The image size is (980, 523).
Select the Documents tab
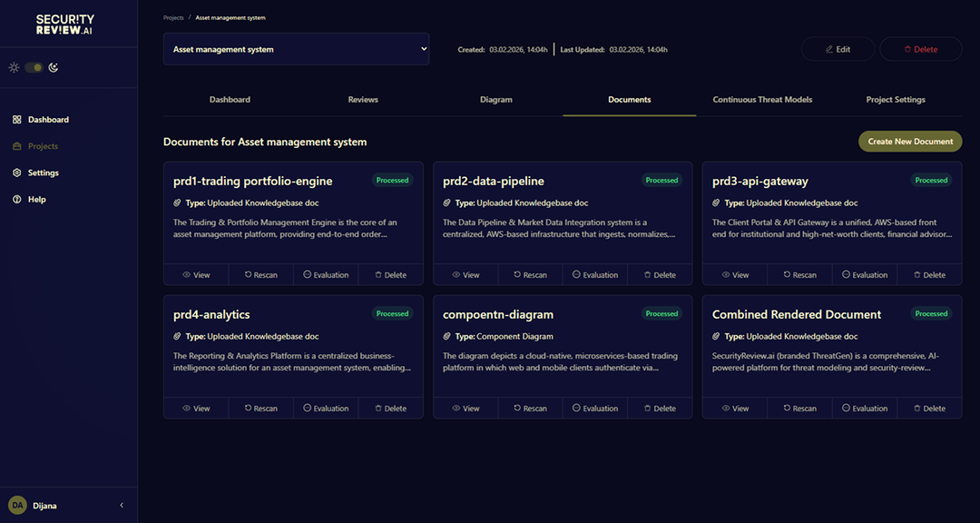point(630,100)
